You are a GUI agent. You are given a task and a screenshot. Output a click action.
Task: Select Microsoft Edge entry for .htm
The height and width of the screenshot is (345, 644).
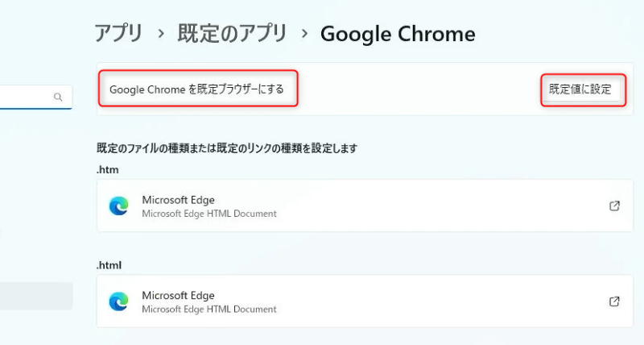365,206
